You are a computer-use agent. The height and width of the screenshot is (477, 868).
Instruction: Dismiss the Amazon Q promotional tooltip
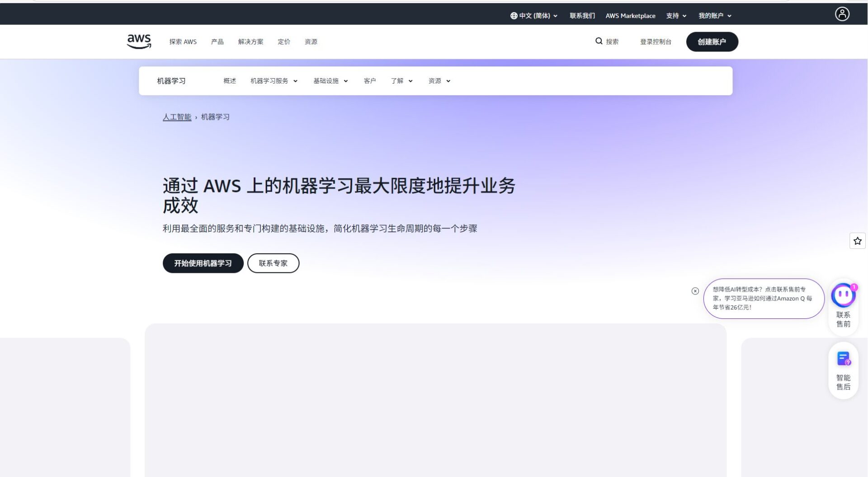click(695, 291)
